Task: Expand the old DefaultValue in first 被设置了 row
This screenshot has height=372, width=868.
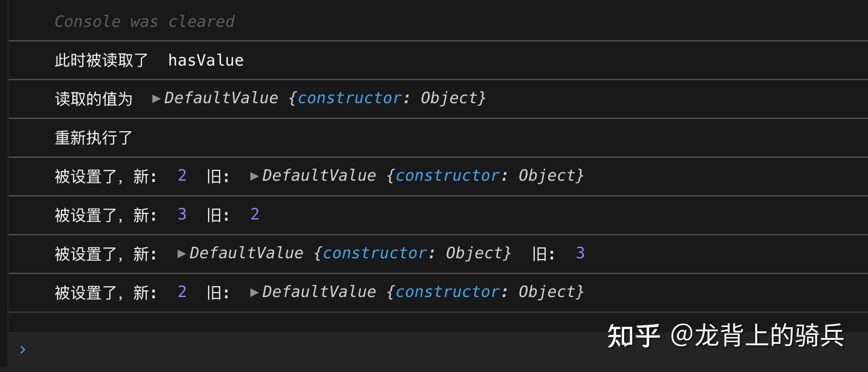Action: click(x=253, y=176)
